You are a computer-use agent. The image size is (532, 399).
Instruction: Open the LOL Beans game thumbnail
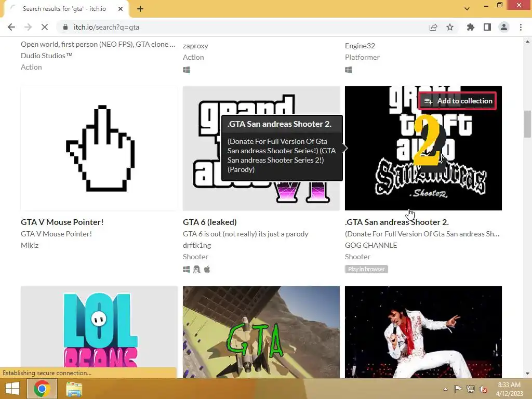tap(99, 332)
